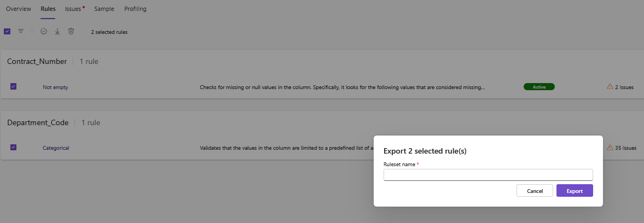The image size is (644, 223).
Task: Select the Contract_Number group header
Action: pyautogui.click(x=37, y=62)
